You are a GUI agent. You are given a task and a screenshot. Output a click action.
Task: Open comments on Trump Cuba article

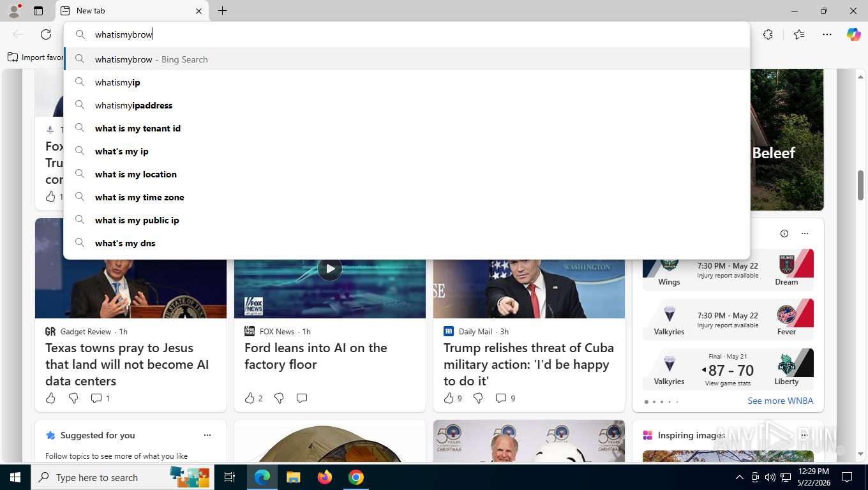point(505,398)
